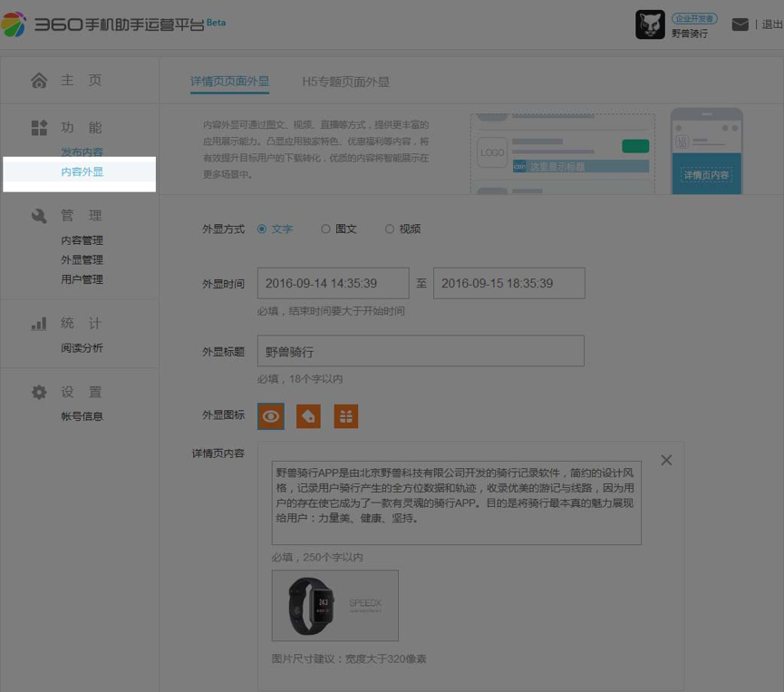784x692 pixels.
Task: Select 图文 display mode radio
Action: tap(325, 229)
